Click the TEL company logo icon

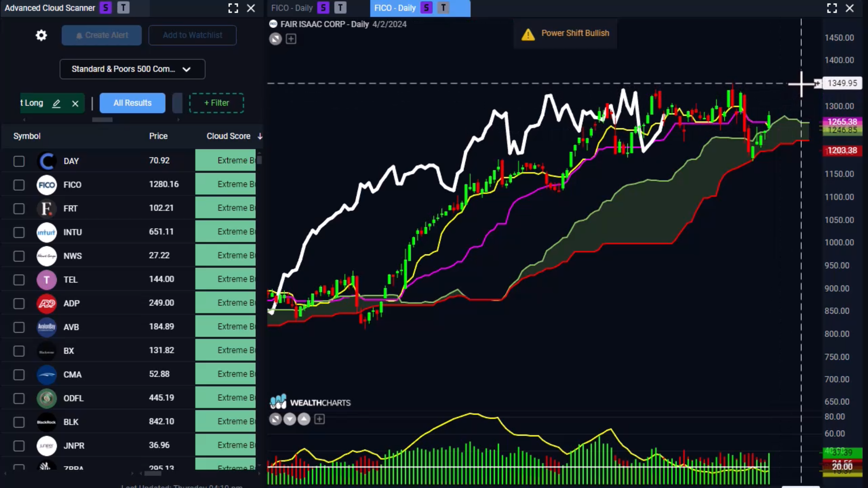point(47,280)
